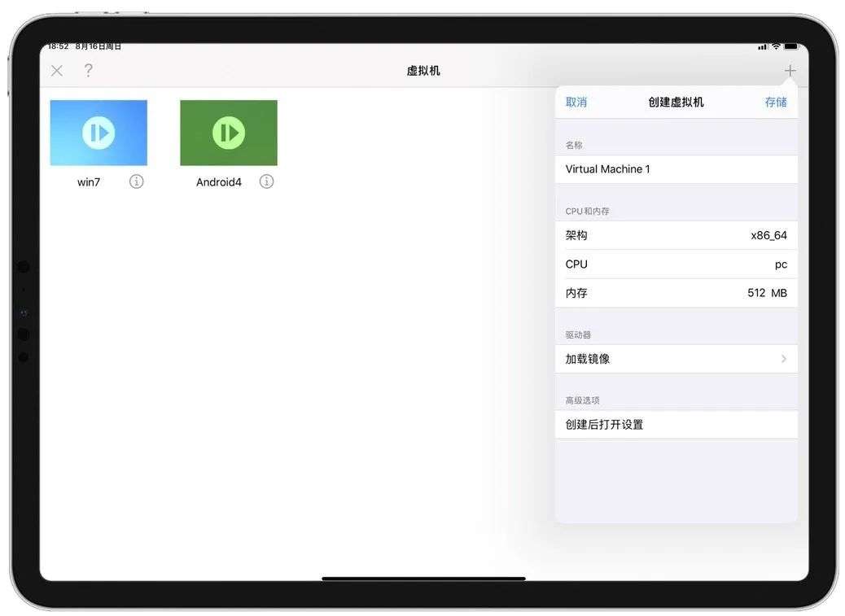Close the virtual machine list with X
The width and height of the screenshot is (845, 616).
57,71
